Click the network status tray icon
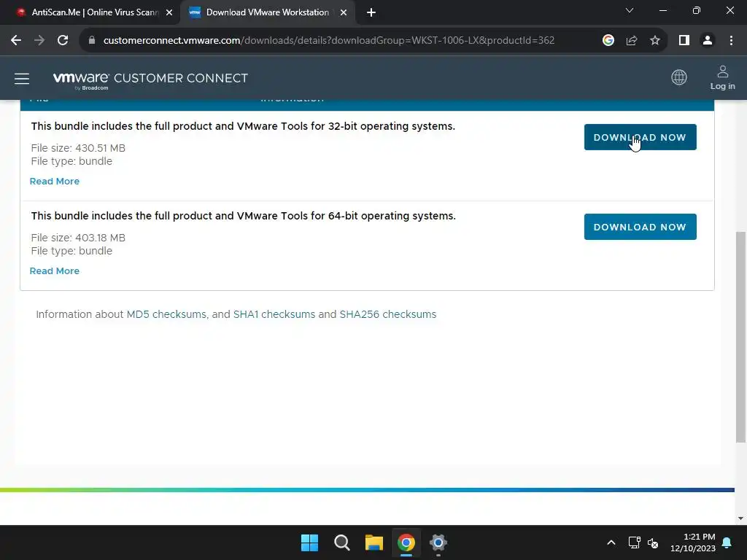Viewport: 747px width, 560px height. click(x=634, y=542)
